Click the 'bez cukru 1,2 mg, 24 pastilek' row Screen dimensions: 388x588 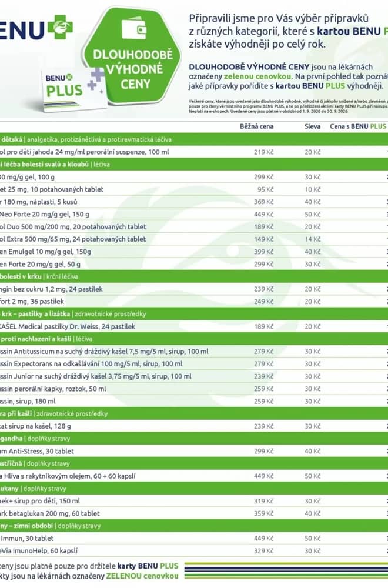[194, 289]
